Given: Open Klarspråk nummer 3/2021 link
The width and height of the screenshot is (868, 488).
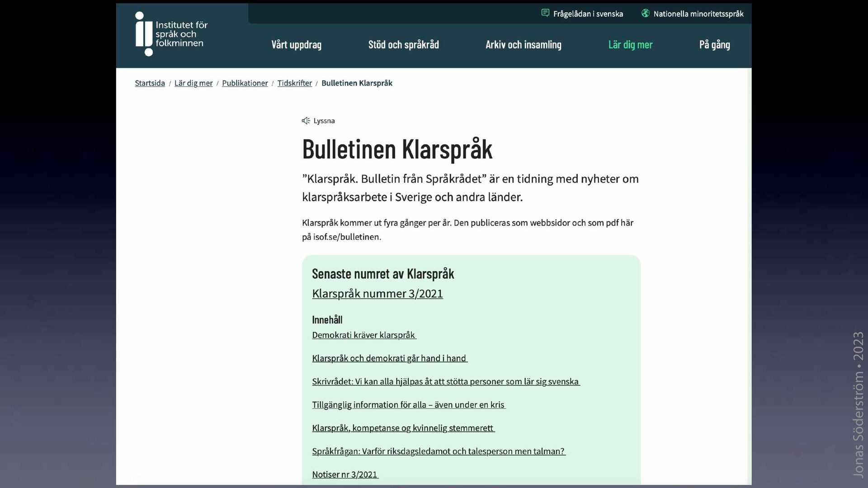Looking at the screenshot, I should tap(377, 294).
